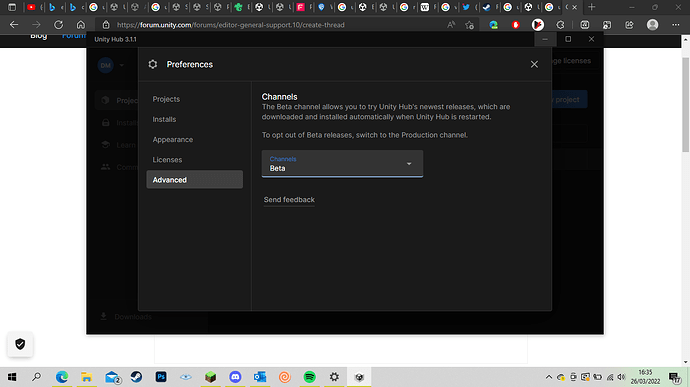Open the Channels dropdown showing Beta
This screenshot has height=387, width=690.
coord(342,164)
